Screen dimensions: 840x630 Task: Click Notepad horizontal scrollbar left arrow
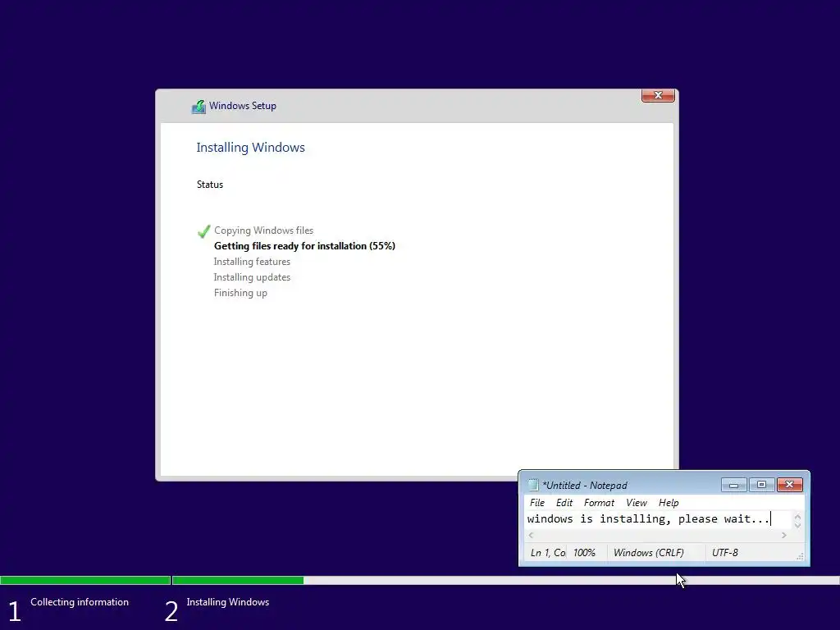[531, 535]
